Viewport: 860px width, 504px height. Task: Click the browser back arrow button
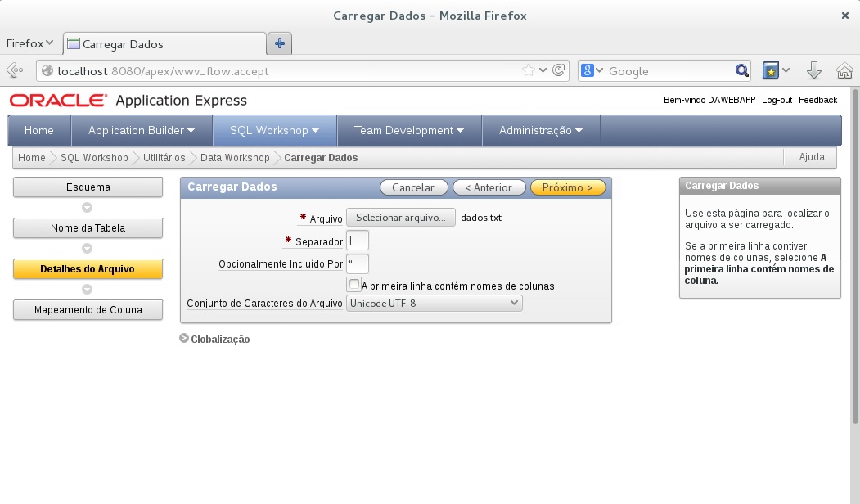pos(14,71)
